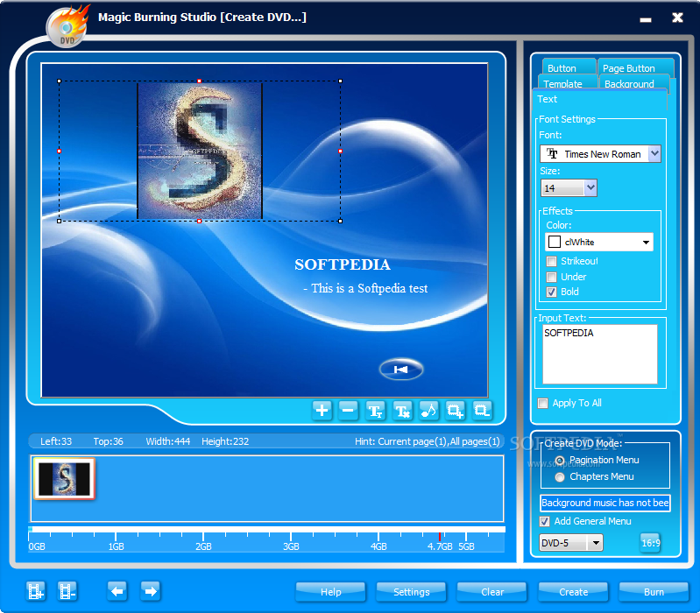Image resolution: width=700 pixels, height=613 pixels.
Task: Switch to the Button tab
Action: (569, 67)
